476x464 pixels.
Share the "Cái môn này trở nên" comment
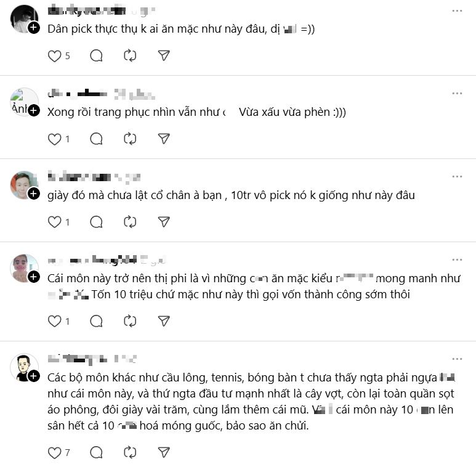(x=164, y=321)
